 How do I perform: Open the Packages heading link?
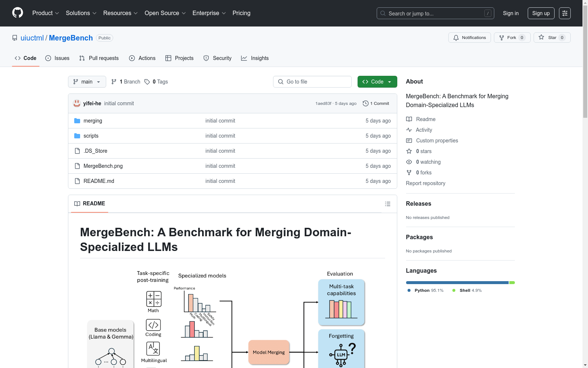coord(419,237)
